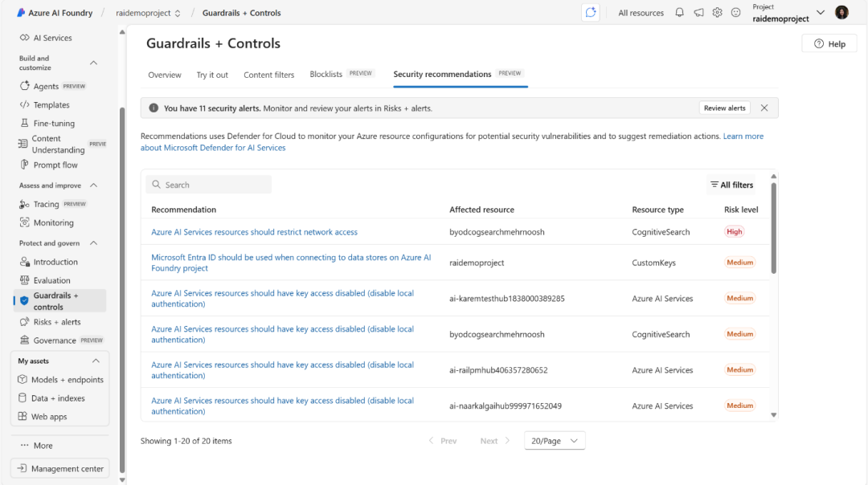Open the notifications bell icon
This screenshot has width=868, height=485.
[679, 12]
